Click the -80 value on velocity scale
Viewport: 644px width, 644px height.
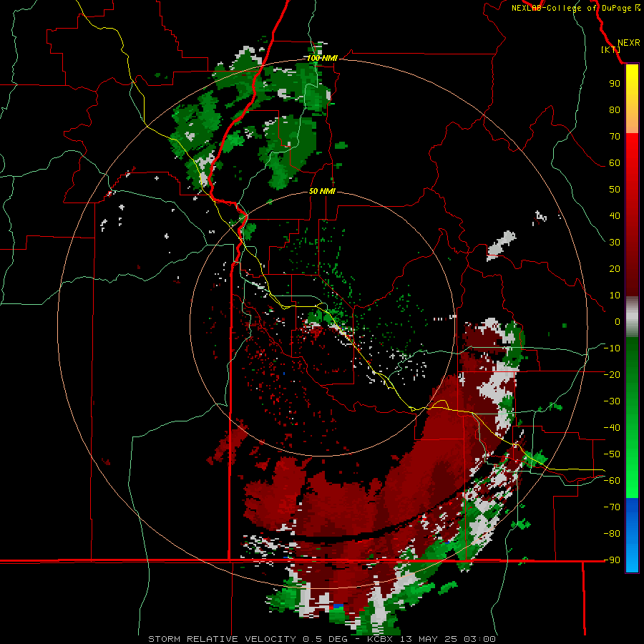612,534
